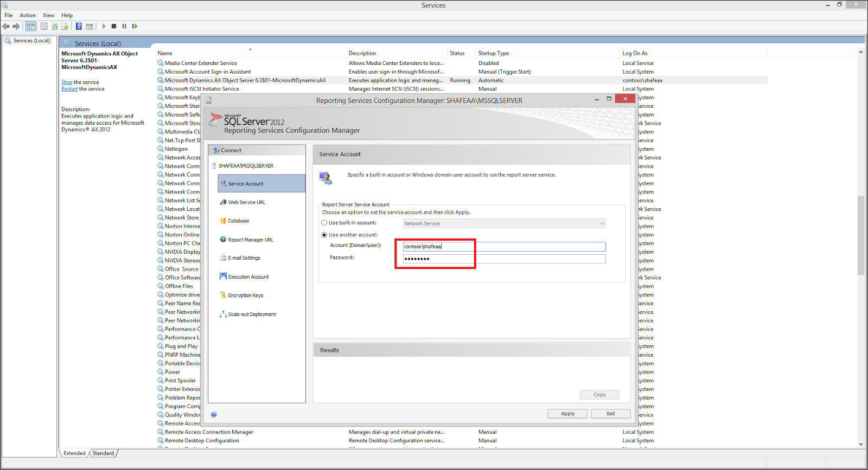Open the File menu

click(9, 15)
